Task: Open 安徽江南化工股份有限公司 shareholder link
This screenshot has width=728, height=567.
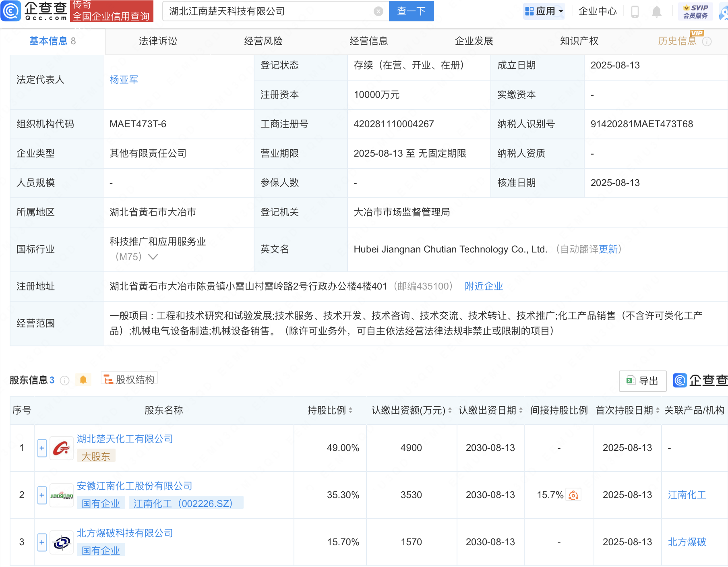Action: (134, 486)
